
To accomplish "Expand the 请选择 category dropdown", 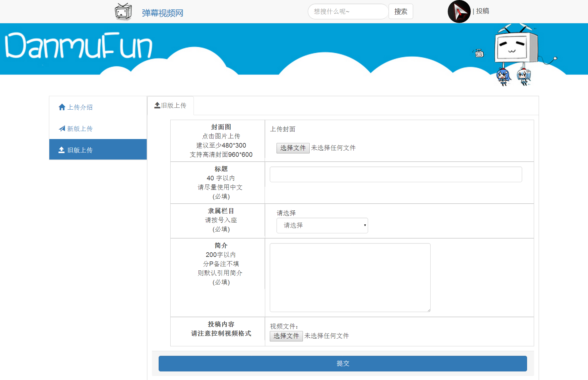I will [x=322, y=225].
